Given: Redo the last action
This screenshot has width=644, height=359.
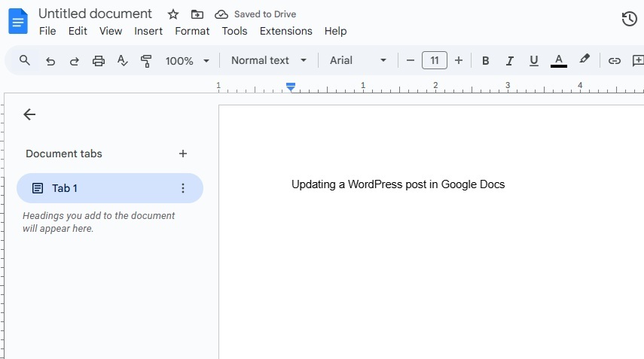Looking at the screenshot, I should point(75,61).
